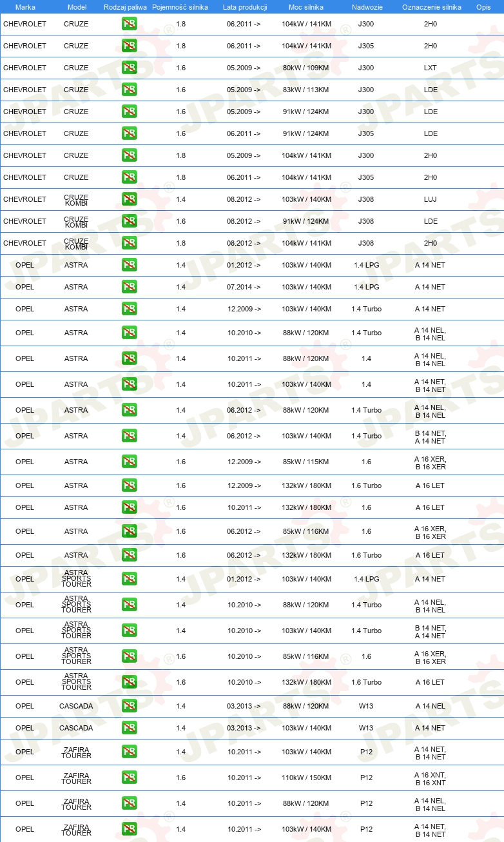Click J308 body cell in the LUJ row
This screenshot has height=842, width=504.
pos(367,199)
